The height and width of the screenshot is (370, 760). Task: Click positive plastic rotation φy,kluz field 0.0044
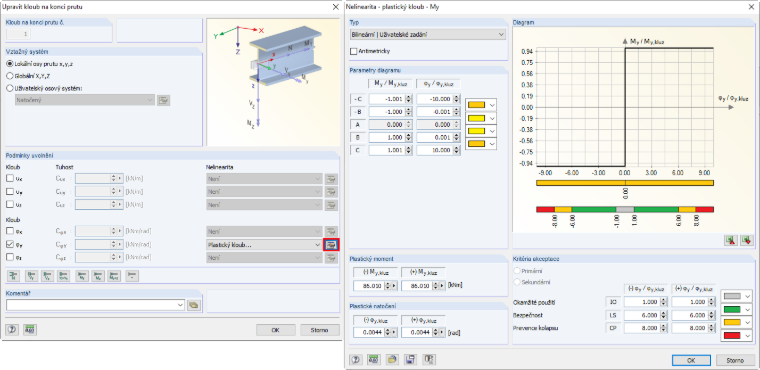point(416,332)
